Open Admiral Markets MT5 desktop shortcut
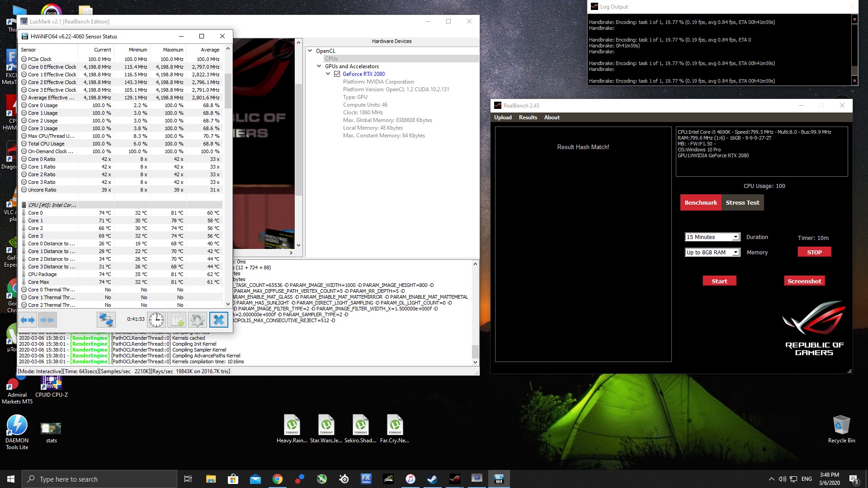Viewport: 868px width, 488px height. (x=17, y=391)
